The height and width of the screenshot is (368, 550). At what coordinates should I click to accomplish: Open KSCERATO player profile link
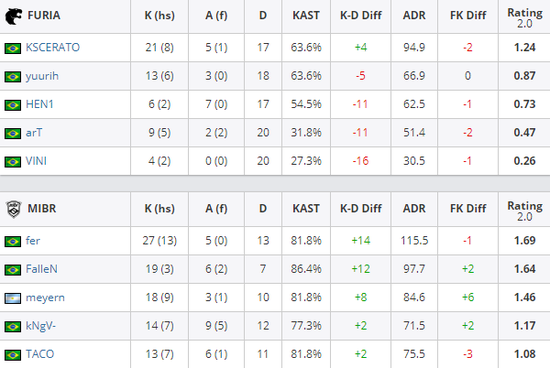[x=53, y=47]
